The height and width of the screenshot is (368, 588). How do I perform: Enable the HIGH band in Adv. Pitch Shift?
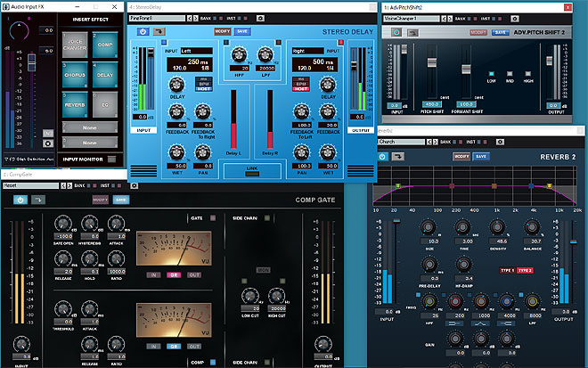tap(528, 74)
